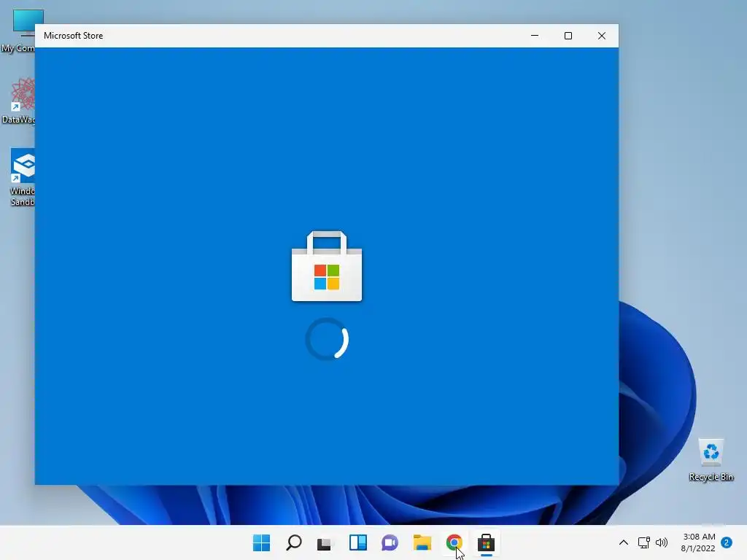Image resolution: width=747 pixels, height=560 pixels.
Task: Open taskbar Search magnifier
Action: [293, 542]
